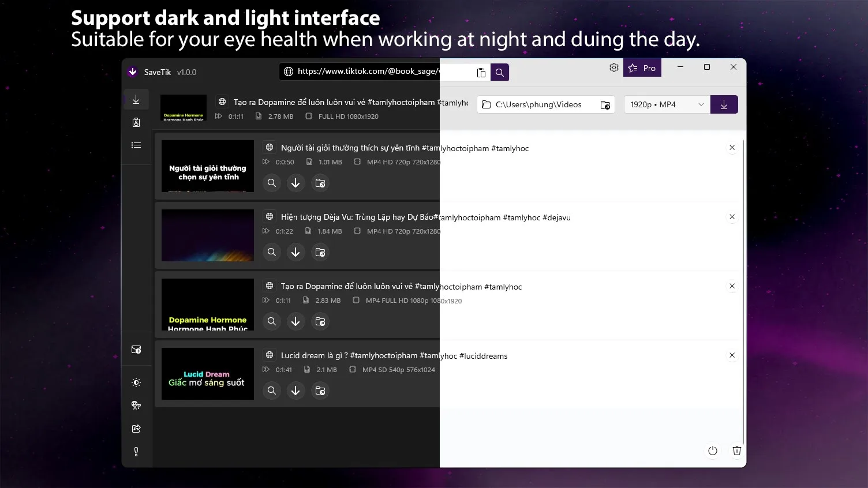
Task: Click 'FULL HD 1080x1920' in header row
Action: click(x=349, y=117)
